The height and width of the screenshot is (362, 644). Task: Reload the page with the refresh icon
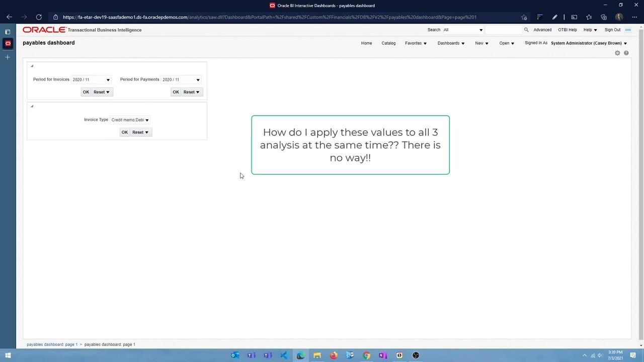pos(39,17)
